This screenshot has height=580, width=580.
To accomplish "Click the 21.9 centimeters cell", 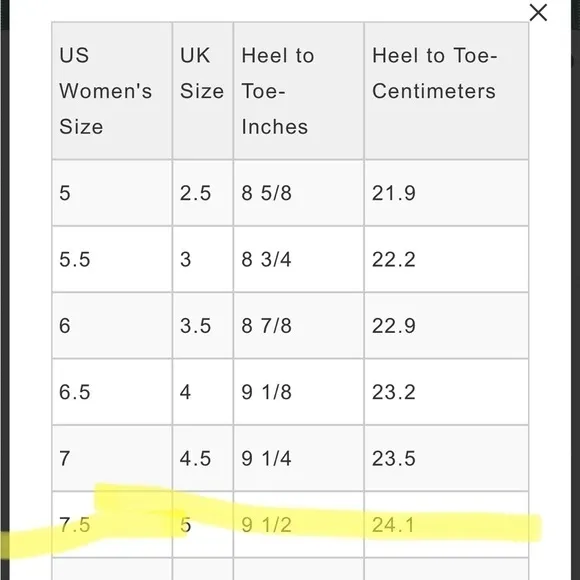I will click(x=446, y=193).
